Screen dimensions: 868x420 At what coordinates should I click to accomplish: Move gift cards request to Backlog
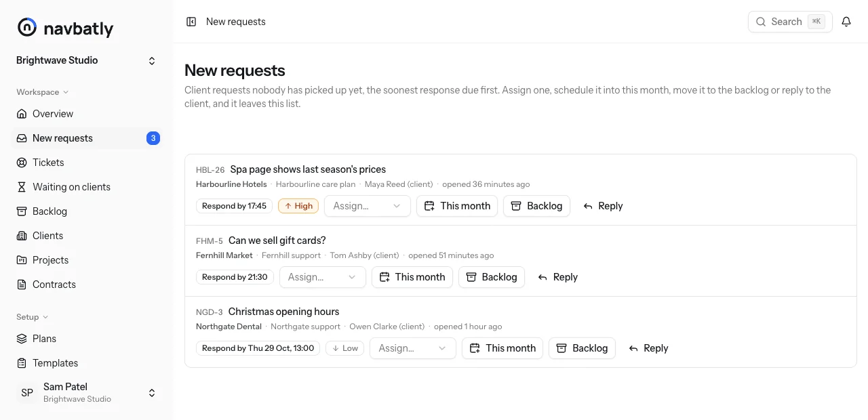[492, 277]
